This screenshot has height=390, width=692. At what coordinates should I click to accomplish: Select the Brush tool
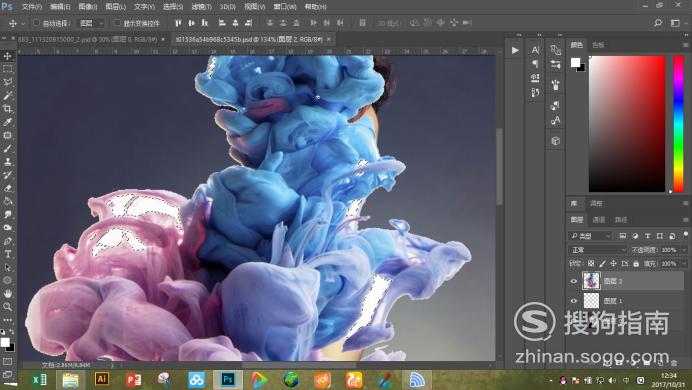[8, 149]
